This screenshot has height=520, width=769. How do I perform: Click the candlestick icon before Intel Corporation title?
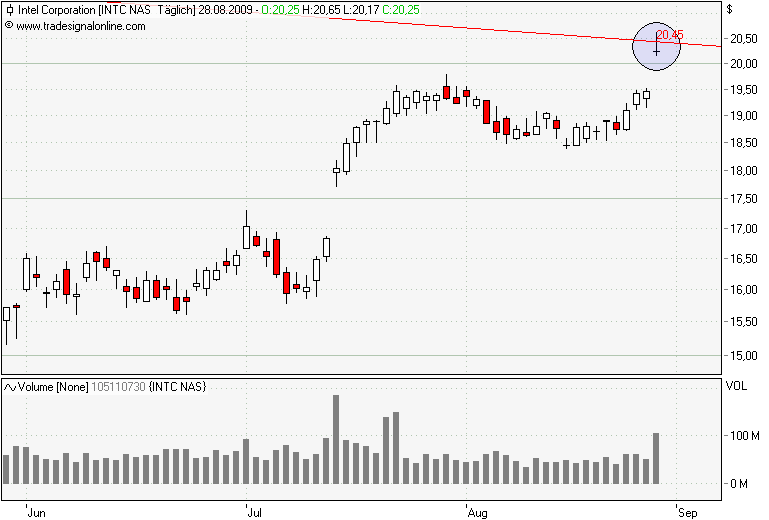[x=9, y=10]
